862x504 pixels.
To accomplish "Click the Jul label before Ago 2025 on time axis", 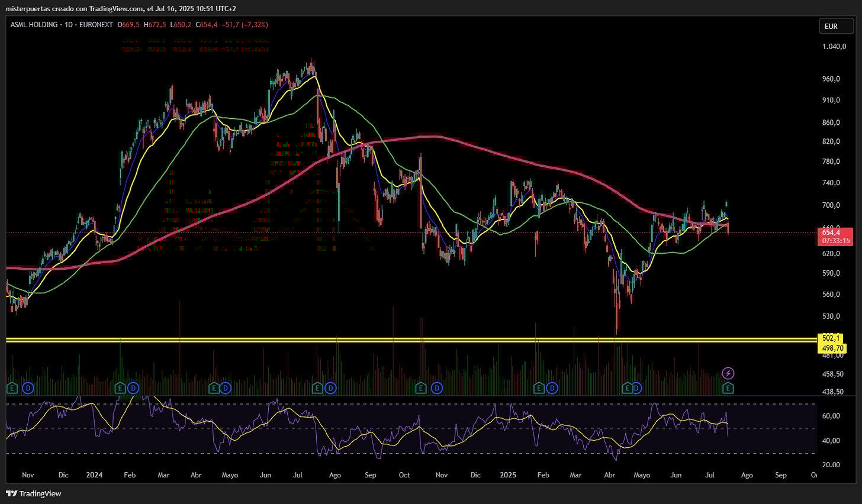I will point(711,475).
